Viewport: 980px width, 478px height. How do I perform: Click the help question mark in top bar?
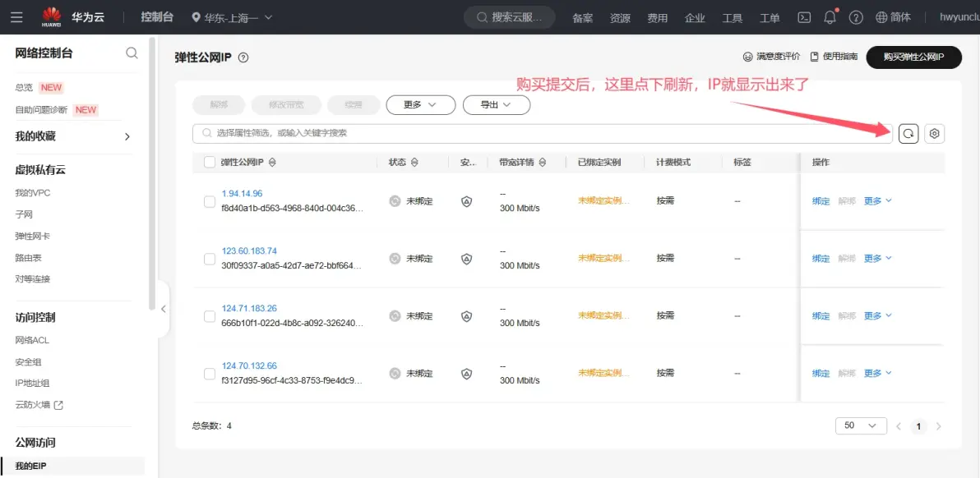(856, 17)
